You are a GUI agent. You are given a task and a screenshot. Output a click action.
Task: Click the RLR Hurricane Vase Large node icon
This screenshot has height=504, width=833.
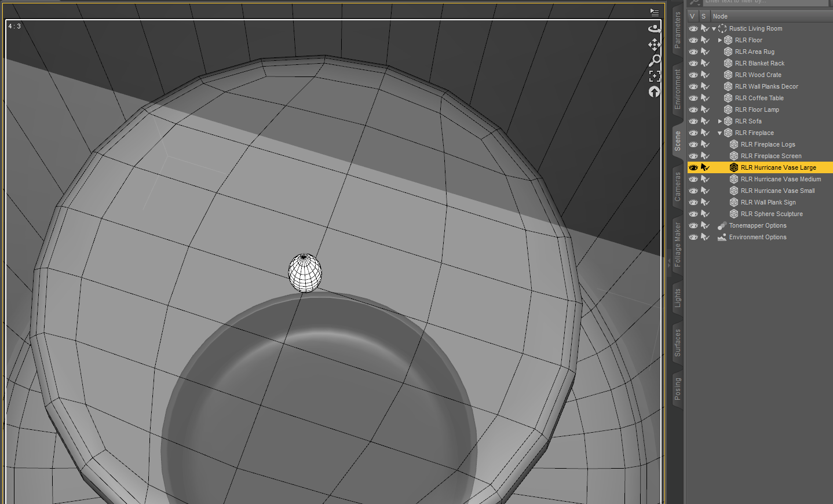coord(734,167)
